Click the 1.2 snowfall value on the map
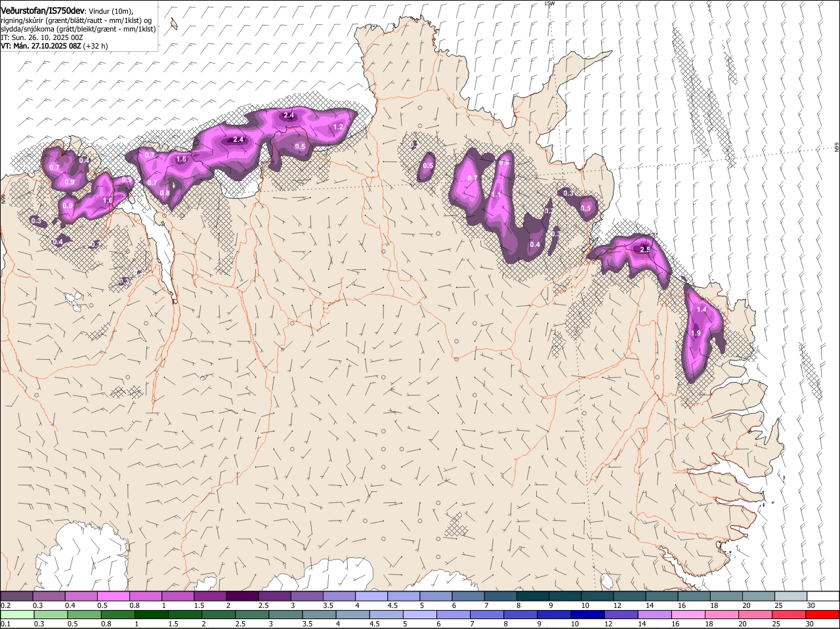The width and height of the screenshot is (840, 629). (x=339, y=127)
